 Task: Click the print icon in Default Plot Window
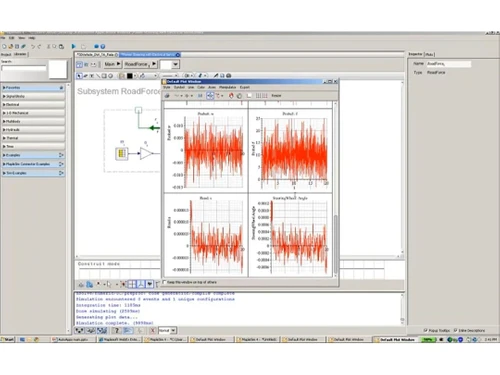[x=167, y=96]
